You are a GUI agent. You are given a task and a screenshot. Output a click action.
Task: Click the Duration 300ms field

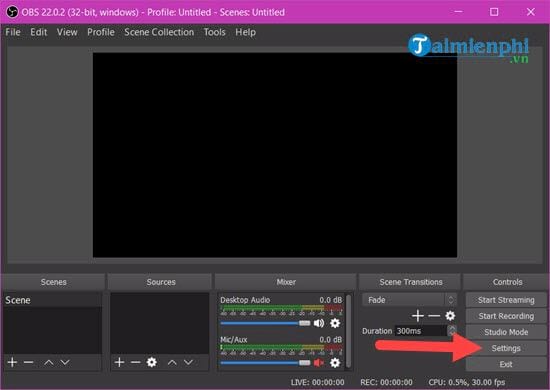click(421, 331)
